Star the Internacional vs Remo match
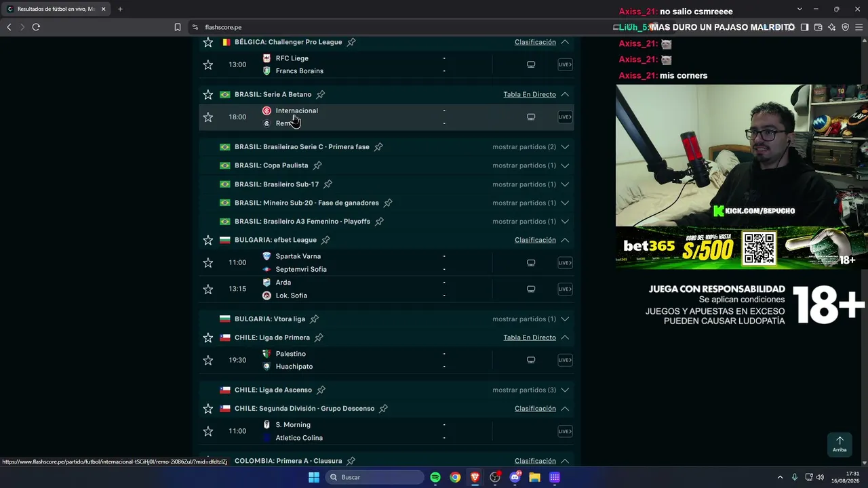The height and width of the screenshot is (488, 868). [x=208, y=117]
